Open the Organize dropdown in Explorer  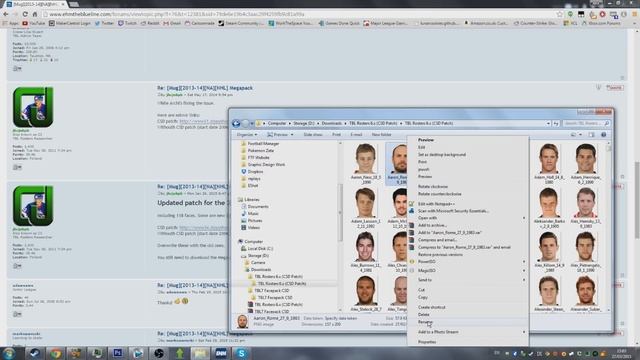click(247, 135)
